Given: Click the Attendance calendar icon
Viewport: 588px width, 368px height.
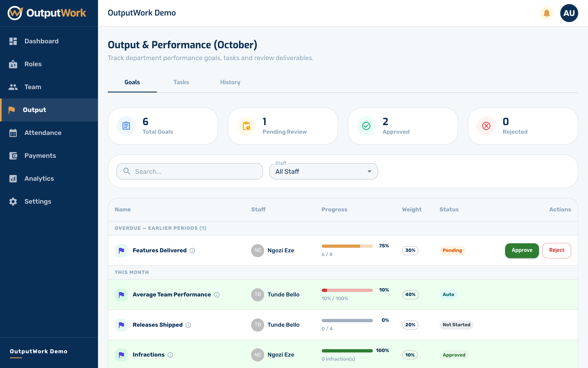Looking at the screenshot, I should click(x=13, y=133).
